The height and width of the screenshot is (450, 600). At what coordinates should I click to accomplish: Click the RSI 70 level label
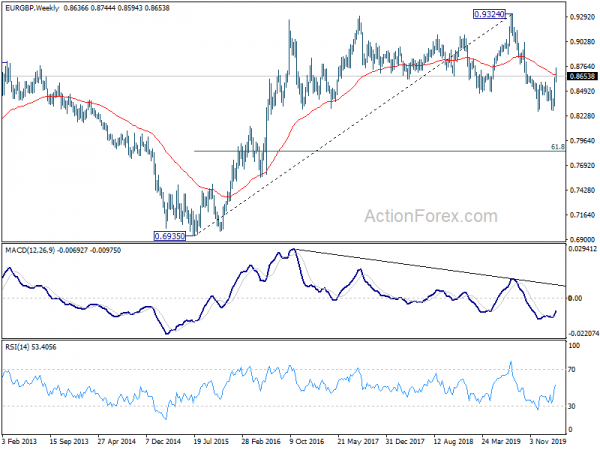[572, 370]
